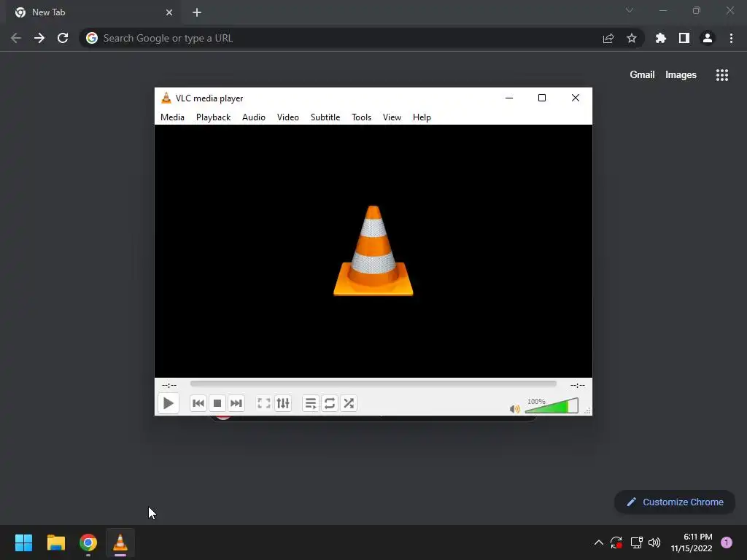
Task: Click the elapsed time label in VLC
Action: coord(169,385)
